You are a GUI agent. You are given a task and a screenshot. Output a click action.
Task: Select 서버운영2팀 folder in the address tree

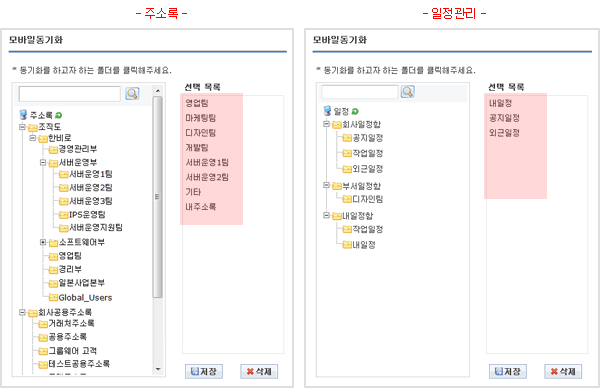91,187
